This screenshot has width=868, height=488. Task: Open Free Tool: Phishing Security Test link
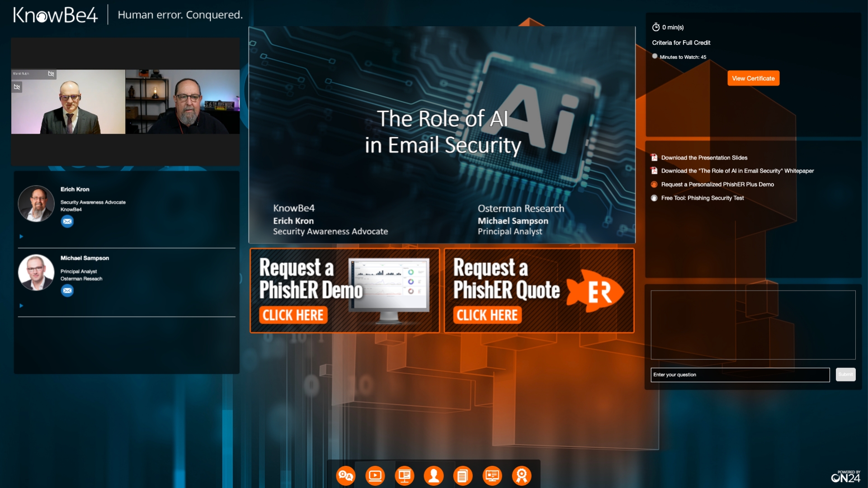pyautogui.click(x=702, y=198)
